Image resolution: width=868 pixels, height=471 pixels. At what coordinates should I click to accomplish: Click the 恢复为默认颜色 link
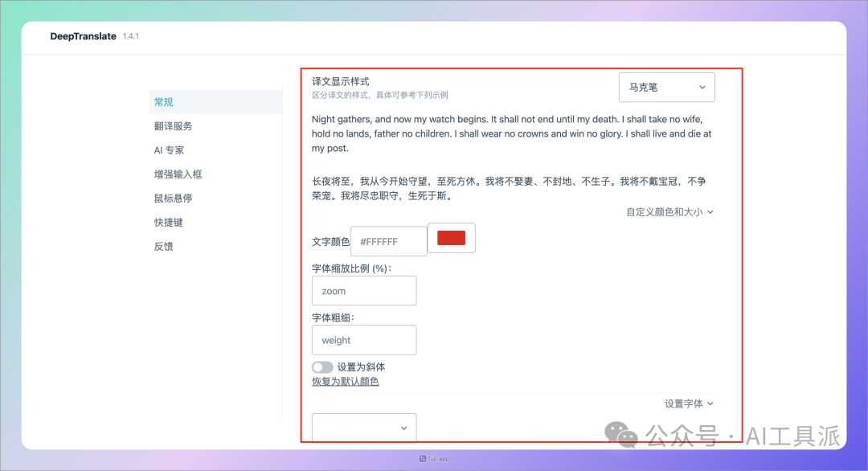click(x=346, y=381)
